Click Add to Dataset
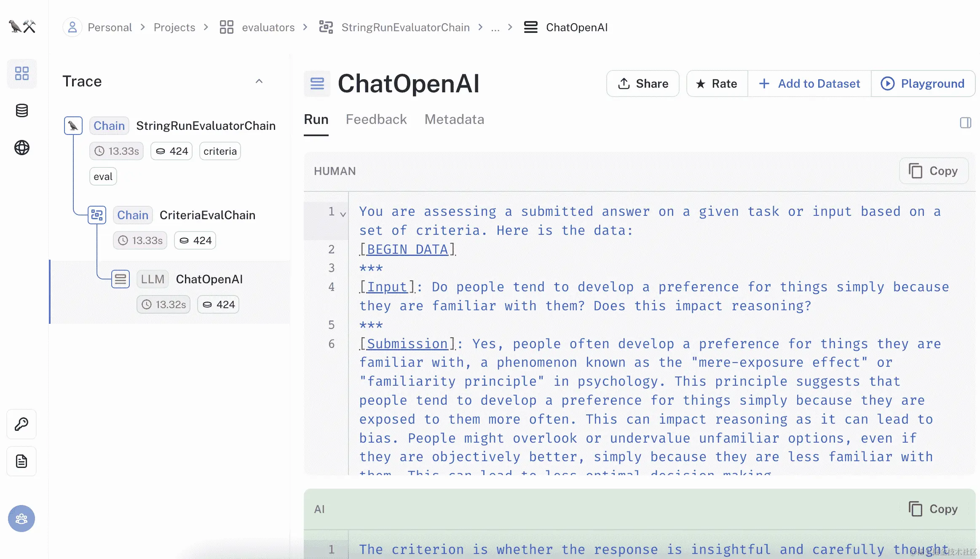Image resolution: width=980 pixels, height=559 pixels. 809,83
